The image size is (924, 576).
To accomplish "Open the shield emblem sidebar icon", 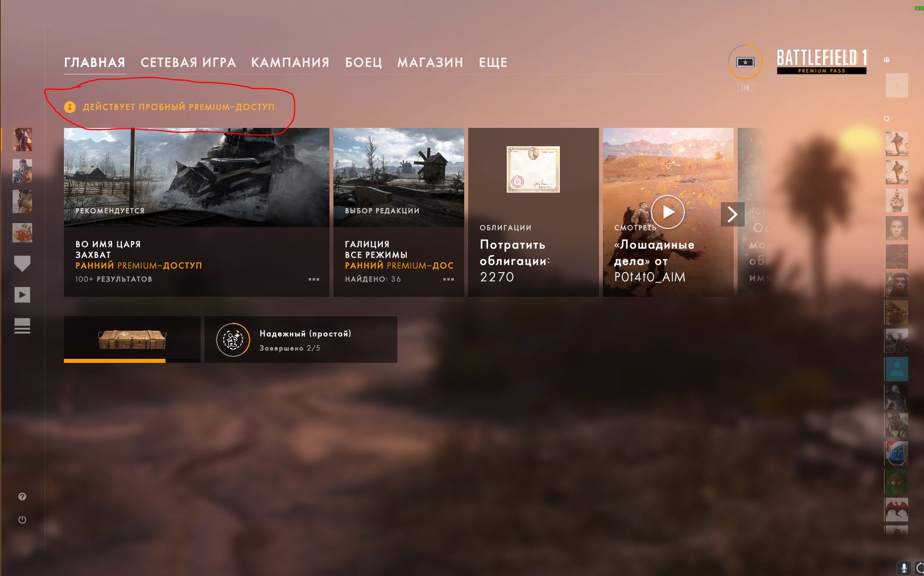I will point(22,264).
